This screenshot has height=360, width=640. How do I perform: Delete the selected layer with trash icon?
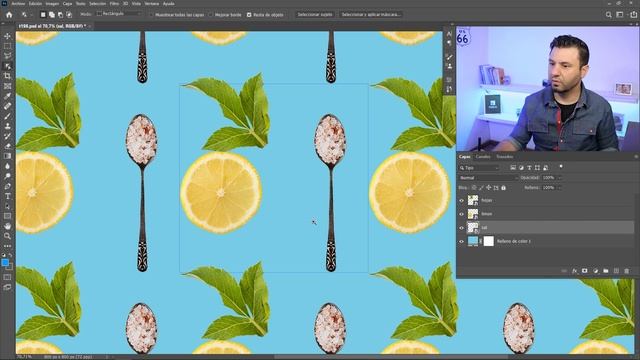[x=627, y=271]
